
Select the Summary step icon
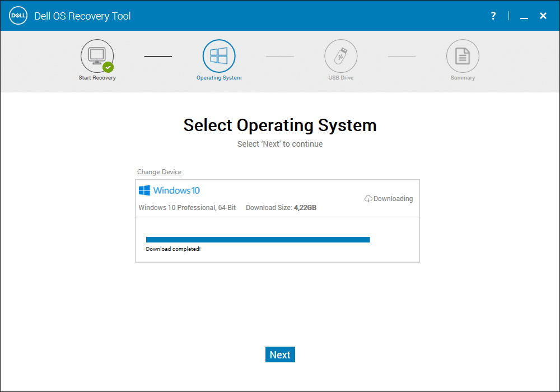point(463,56)
